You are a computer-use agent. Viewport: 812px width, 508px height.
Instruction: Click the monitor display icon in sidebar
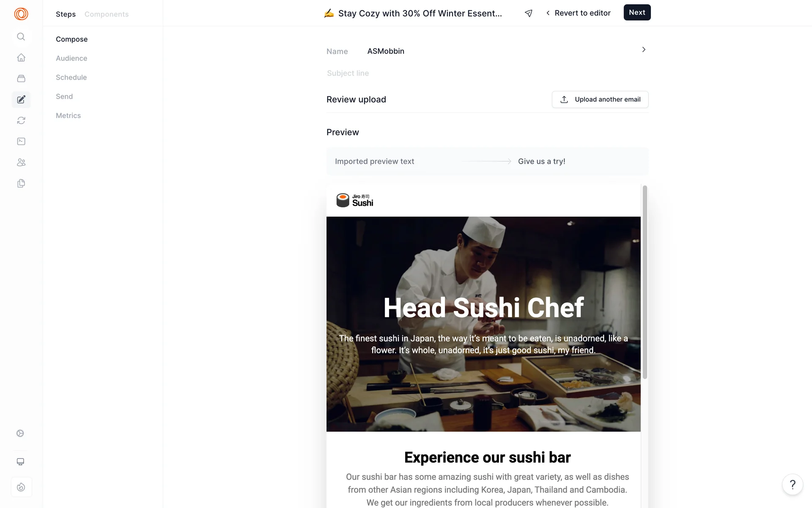coord(20,462)
